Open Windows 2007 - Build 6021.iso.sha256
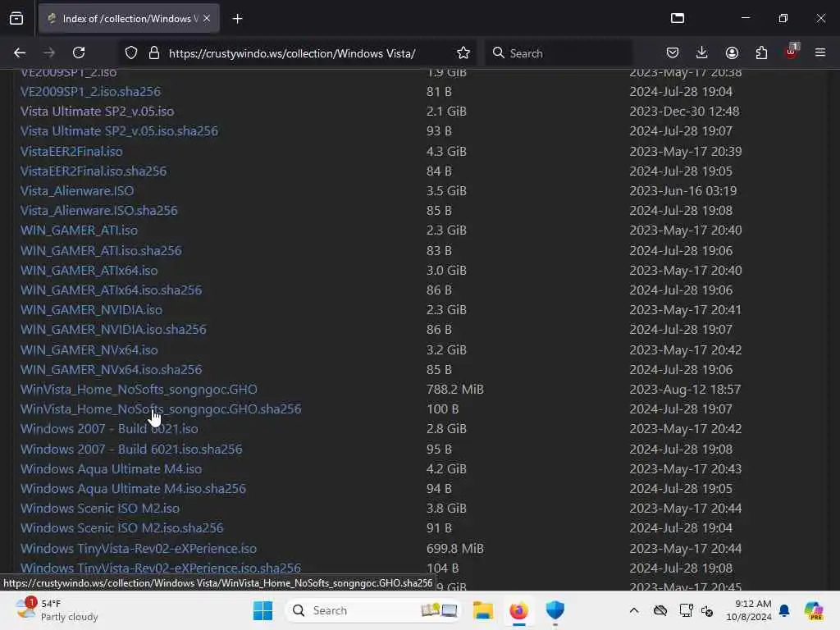This screenshot has width=840, height=630. click(131, 450)
